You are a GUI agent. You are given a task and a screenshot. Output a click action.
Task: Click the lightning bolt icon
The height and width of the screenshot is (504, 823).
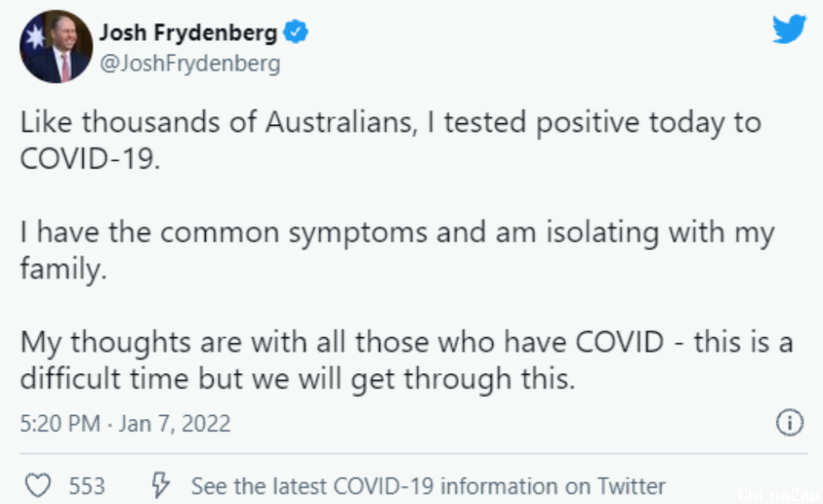tap(160, 485)
